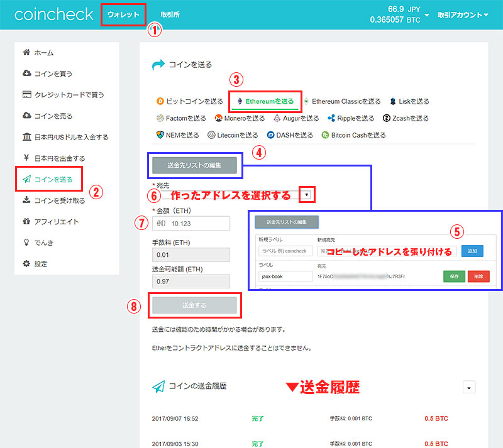Click the bank icon for 日本円/USドルを入金する
This screenshot has width=503, height=448.
26,136
